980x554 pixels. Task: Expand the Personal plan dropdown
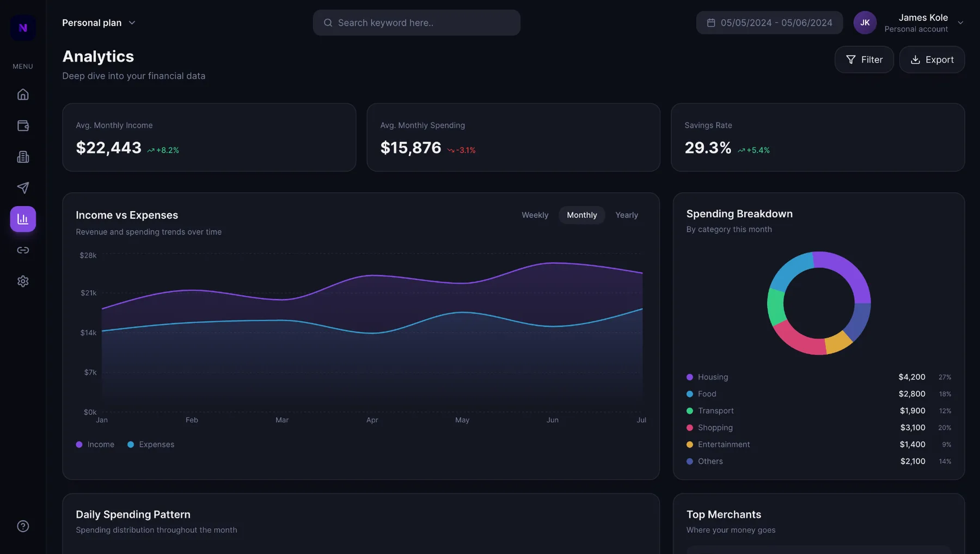(99, 23)
